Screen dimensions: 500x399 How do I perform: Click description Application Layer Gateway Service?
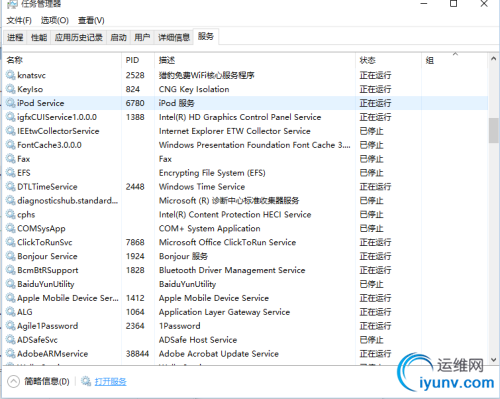pyautogui.click(x=224, y=312)
